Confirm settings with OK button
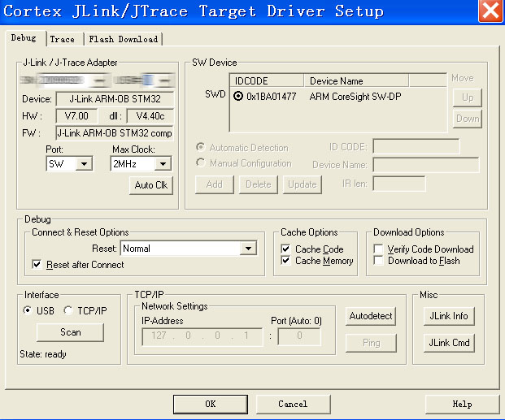Viewport: 505px width, 420px height. [210, 404]
